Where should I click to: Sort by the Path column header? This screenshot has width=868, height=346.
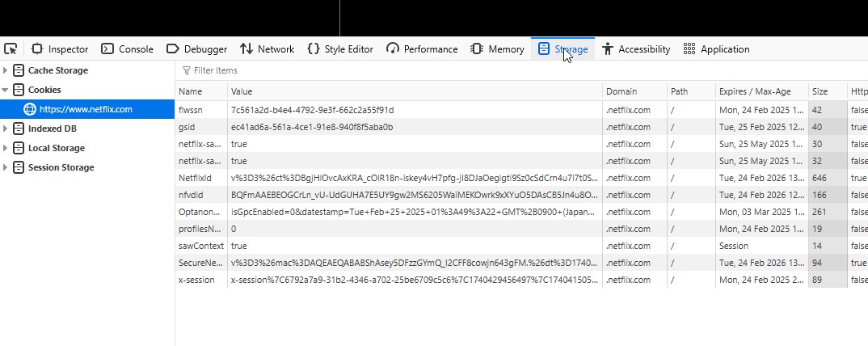[691, 91]
